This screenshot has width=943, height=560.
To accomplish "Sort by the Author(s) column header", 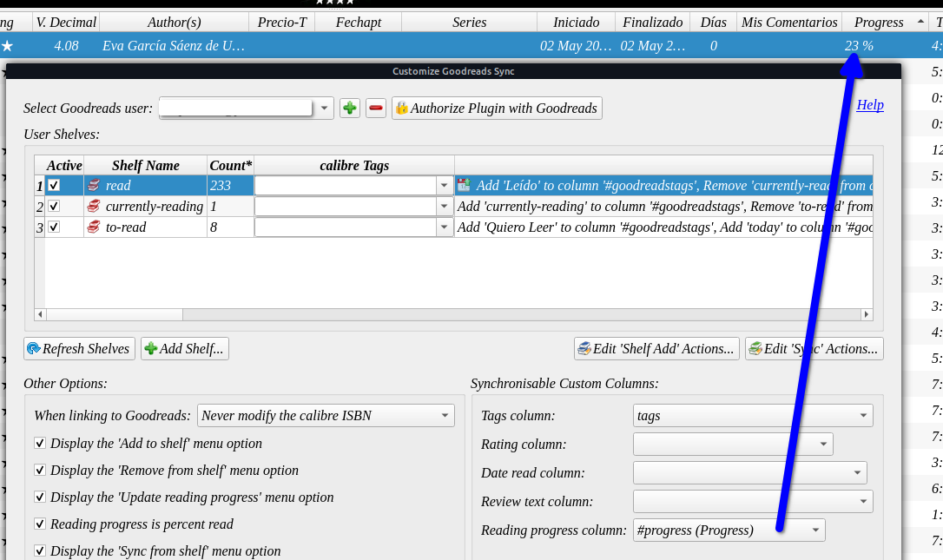I will (x=175, y=23).
